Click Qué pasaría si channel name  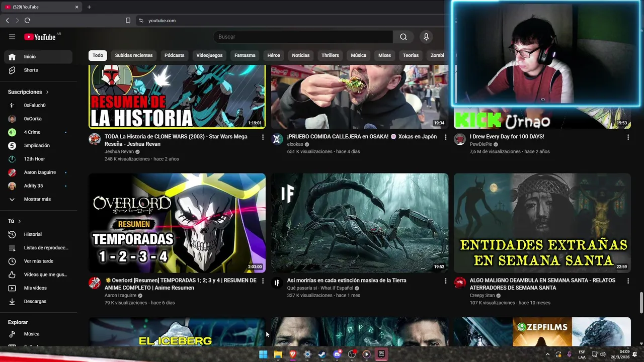[320, 288]
